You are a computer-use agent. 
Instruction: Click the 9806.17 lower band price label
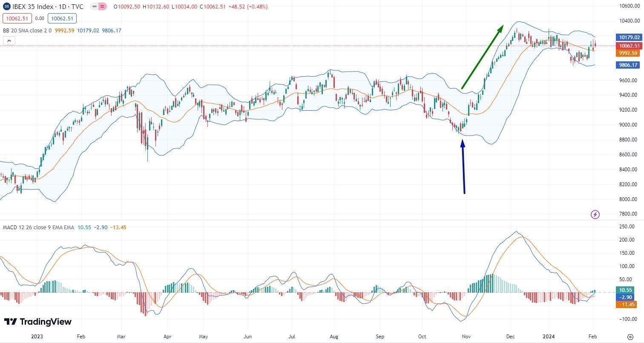tap(628, 65)
